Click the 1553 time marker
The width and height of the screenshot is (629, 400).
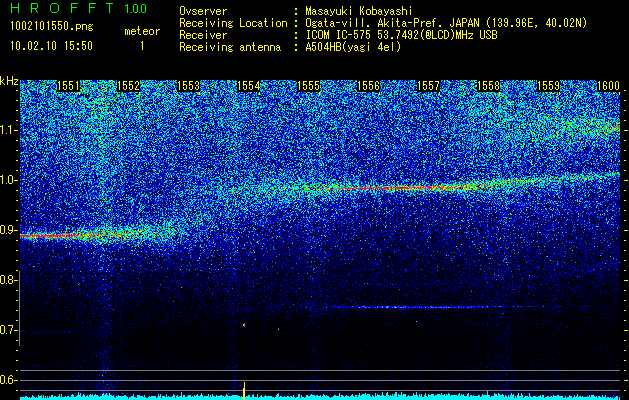click(x=189, y=86)
